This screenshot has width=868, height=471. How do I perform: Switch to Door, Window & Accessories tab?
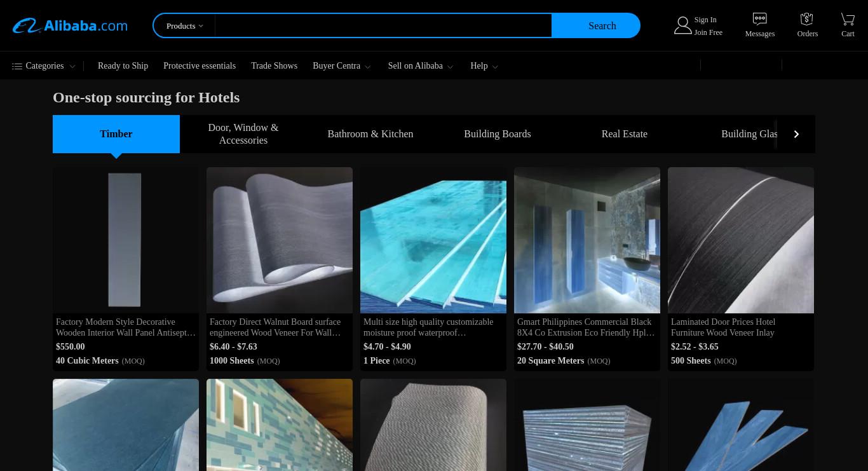[x=243, y=134]
